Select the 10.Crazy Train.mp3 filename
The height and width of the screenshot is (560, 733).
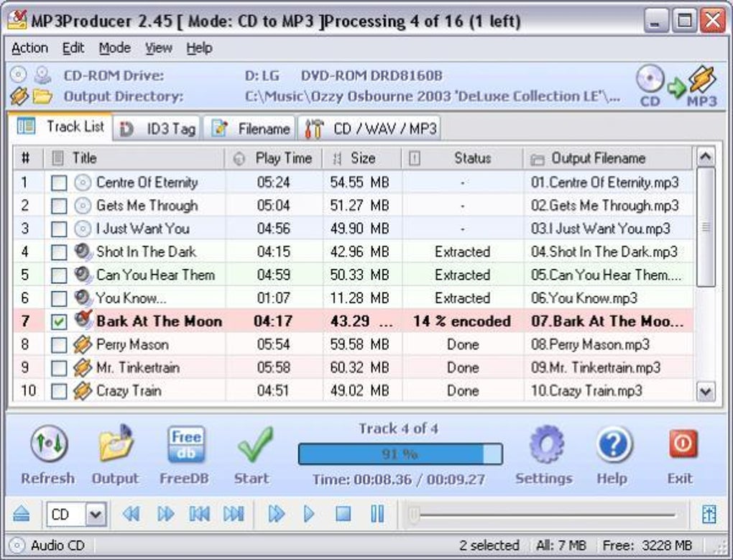(x=586, y=391)
